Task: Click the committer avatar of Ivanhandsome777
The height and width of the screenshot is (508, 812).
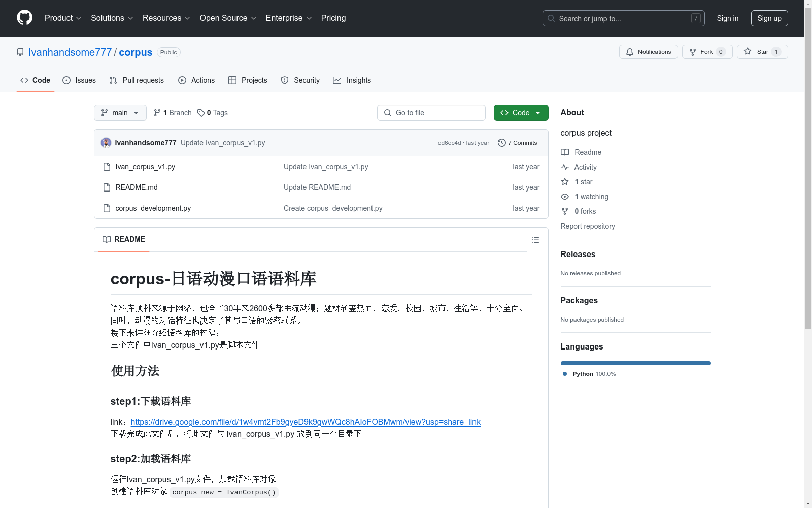Action: click(106, 143)
